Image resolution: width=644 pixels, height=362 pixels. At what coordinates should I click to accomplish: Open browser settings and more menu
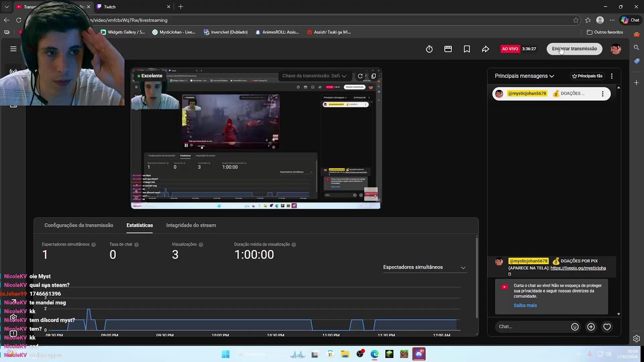612,20
